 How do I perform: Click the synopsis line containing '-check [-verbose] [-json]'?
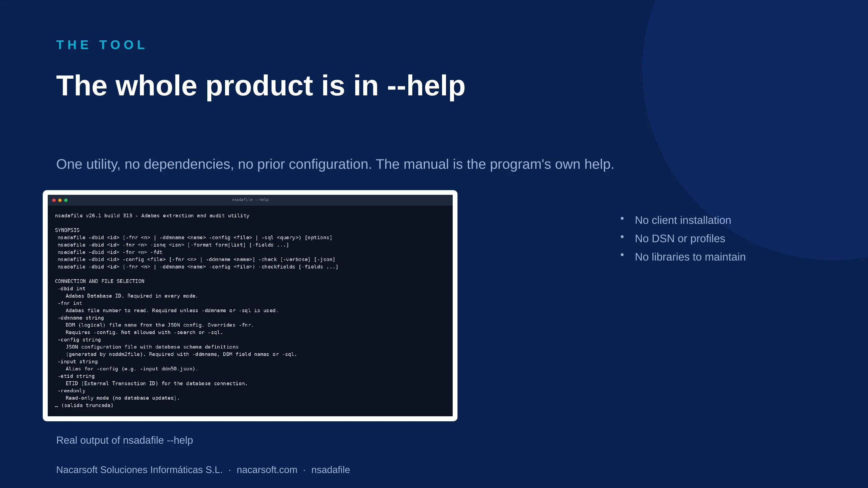point(196,260)
